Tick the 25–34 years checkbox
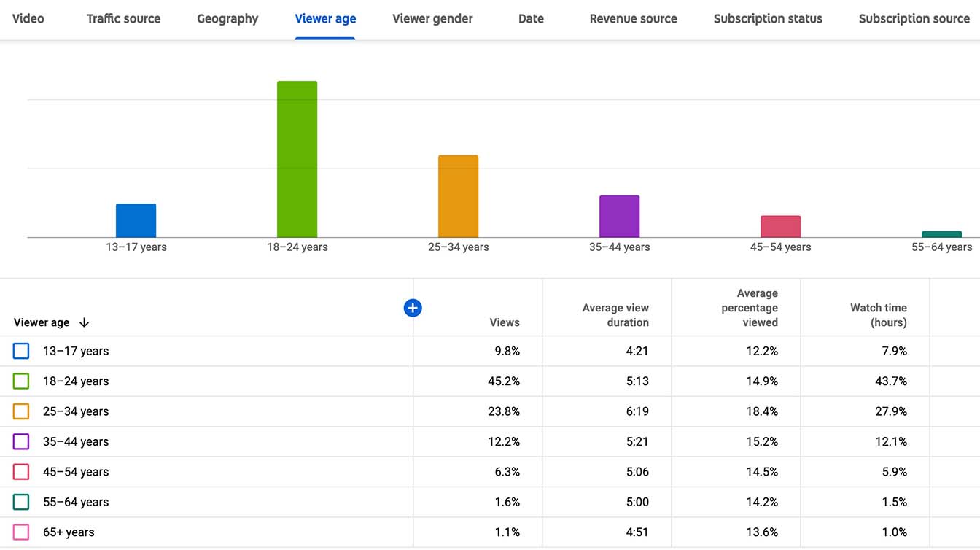980x550 pixels. [x=21, y=411]
